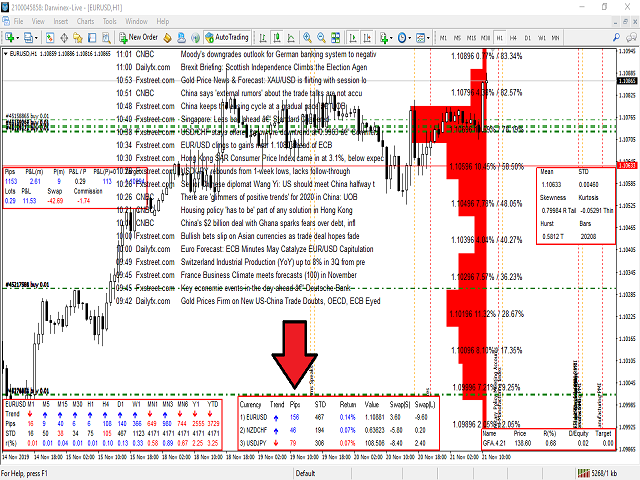Click the EURUSD row in currency table
The width and height of the screenshot is (640, 480).
(338, 417)
